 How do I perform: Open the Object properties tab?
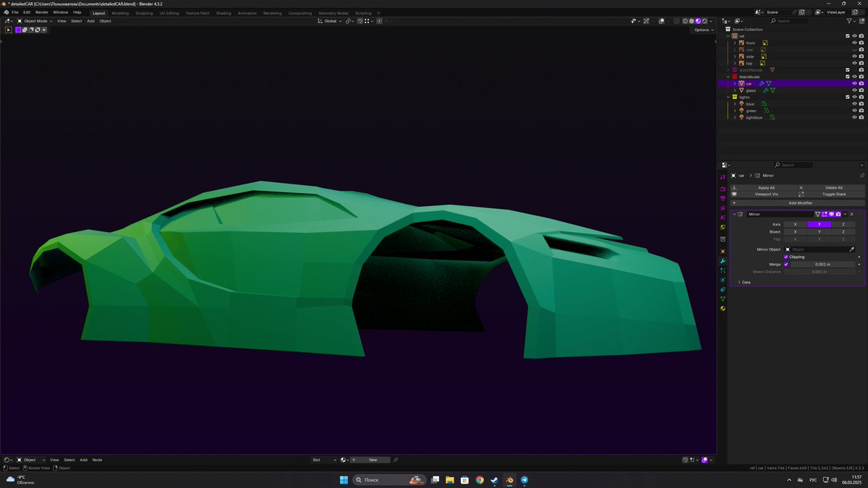click(x=723, y=251)
